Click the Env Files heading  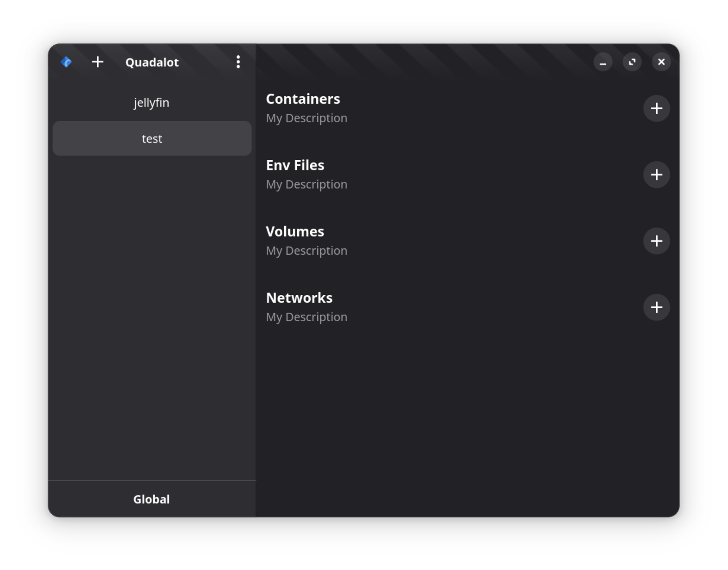click(295, 165)
